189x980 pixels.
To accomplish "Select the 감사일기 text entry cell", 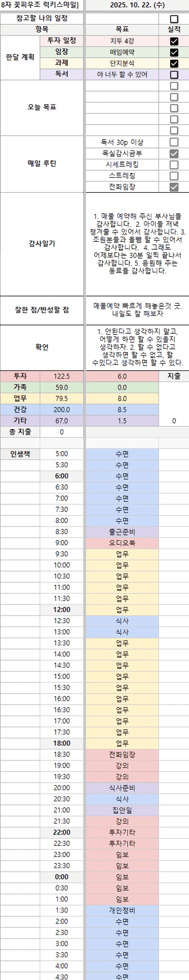I will point(137,244).
